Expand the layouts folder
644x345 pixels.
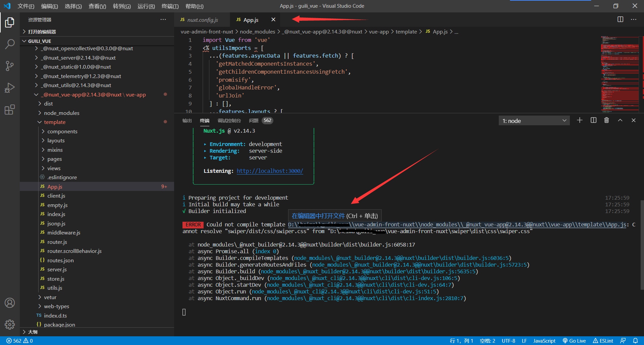click(97, 140)
